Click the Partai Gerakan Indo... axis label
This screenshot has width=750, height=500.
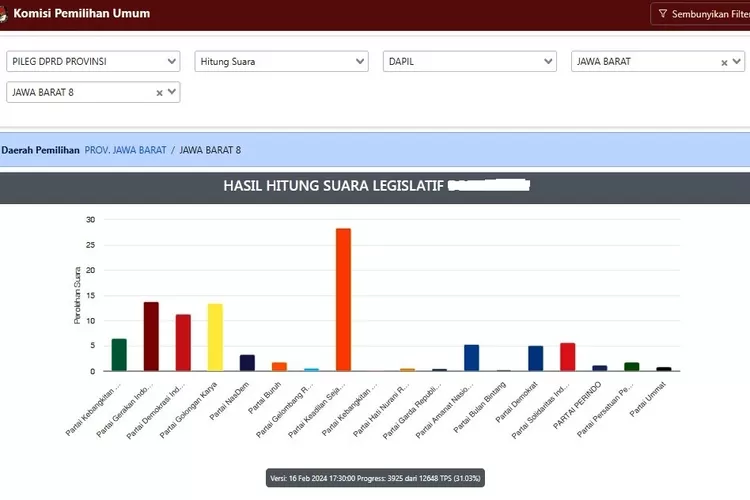(124, 410)
